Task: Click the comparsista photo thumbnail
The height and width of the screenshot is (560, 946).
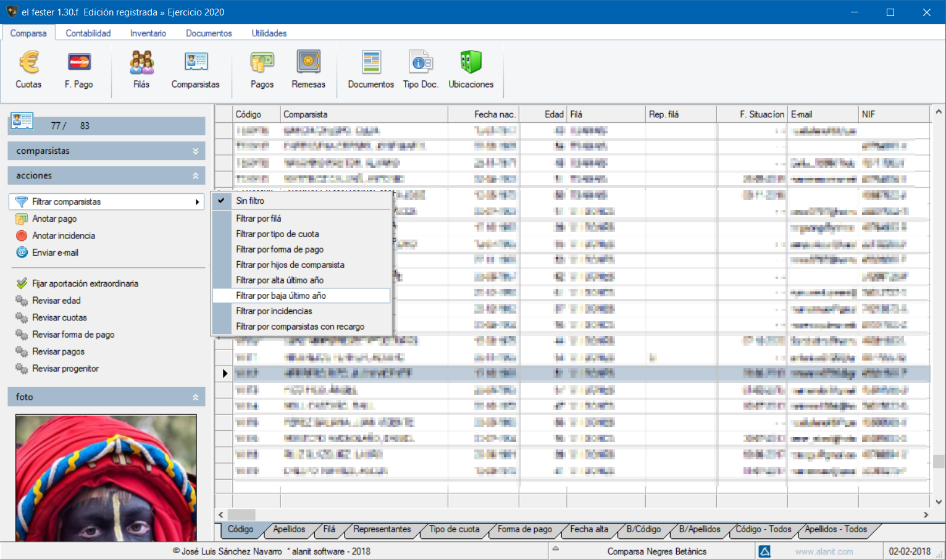Action: [106, 477]
